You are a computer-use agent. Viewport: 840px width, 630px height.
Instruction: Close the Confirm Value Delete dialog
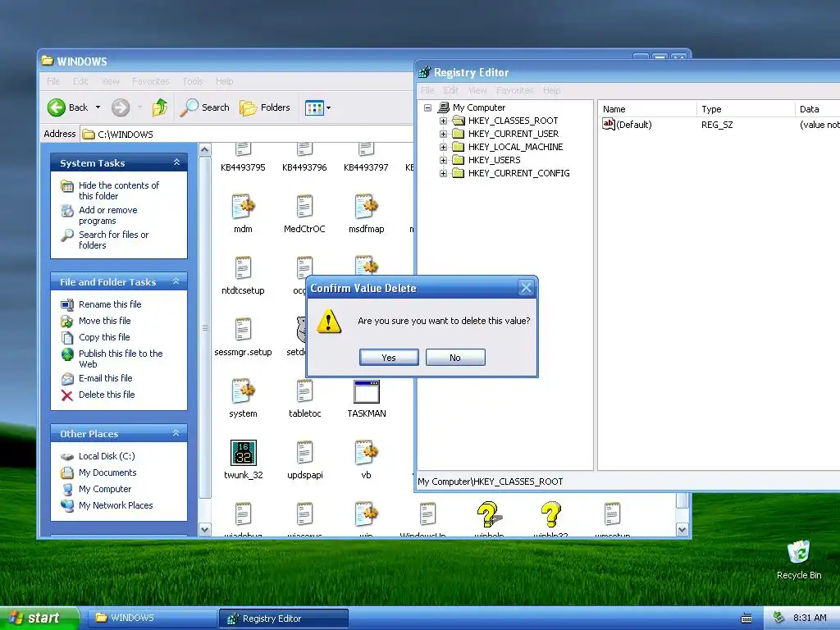pos(526,288)
